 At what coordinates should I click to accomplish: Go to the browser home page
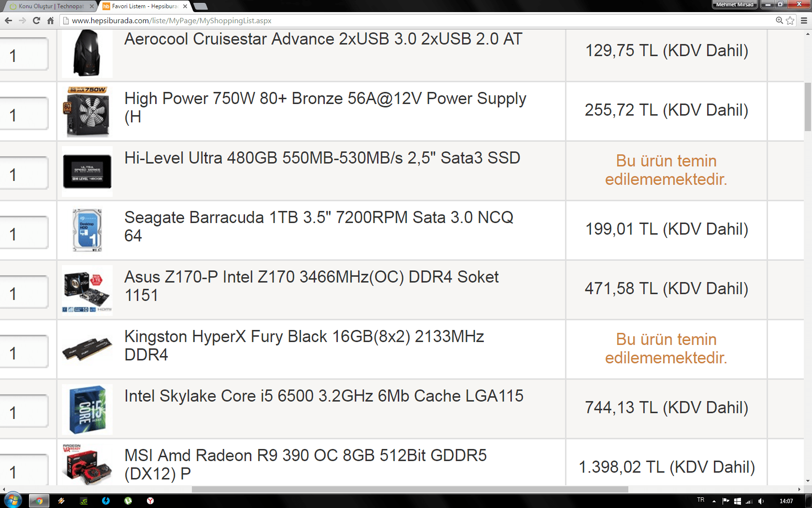click(x=50, y=20)
